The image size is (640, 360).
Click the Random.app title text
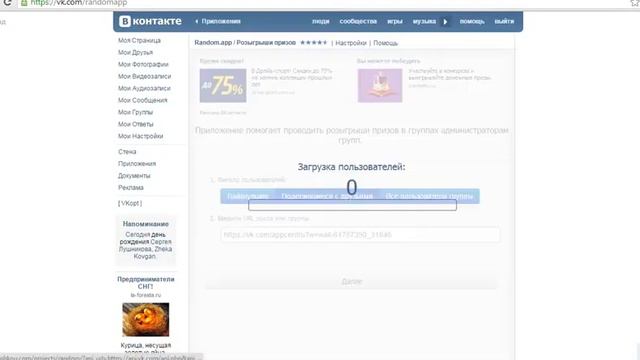pyautogui.click(x=245, y=42)
